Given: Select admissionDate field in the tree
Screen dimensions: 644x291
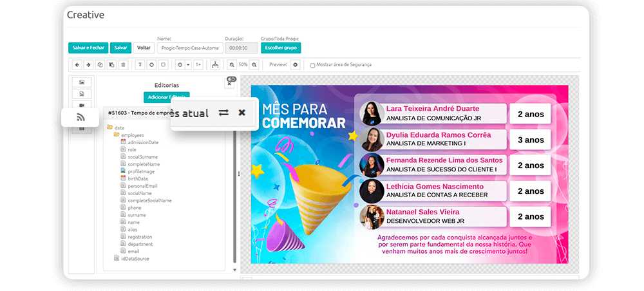Looking at the screenshot, I should 142,142.
